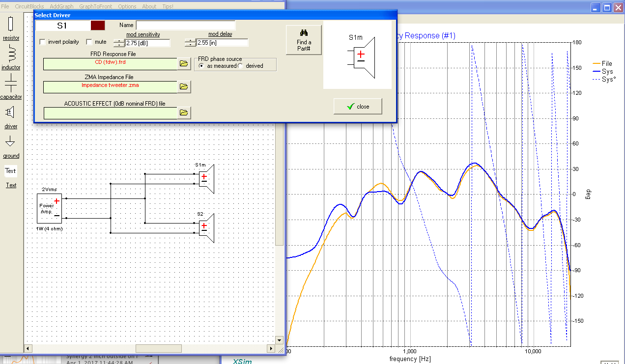This screenshot has height=364, width=625.
Task: Maximize the graph window
Action: (607, 8)
